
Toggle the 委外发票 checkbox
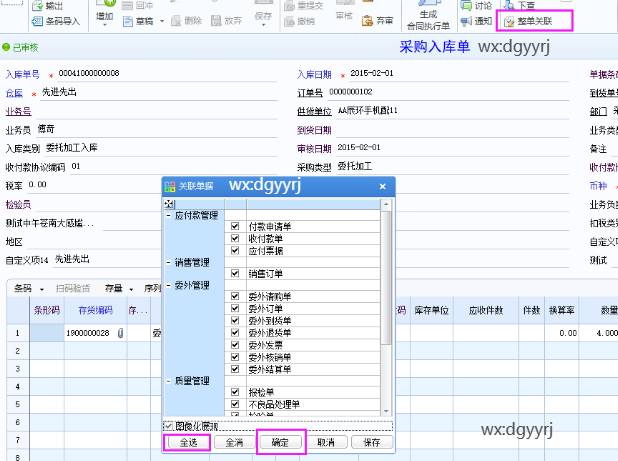click(x=235, y=344)
